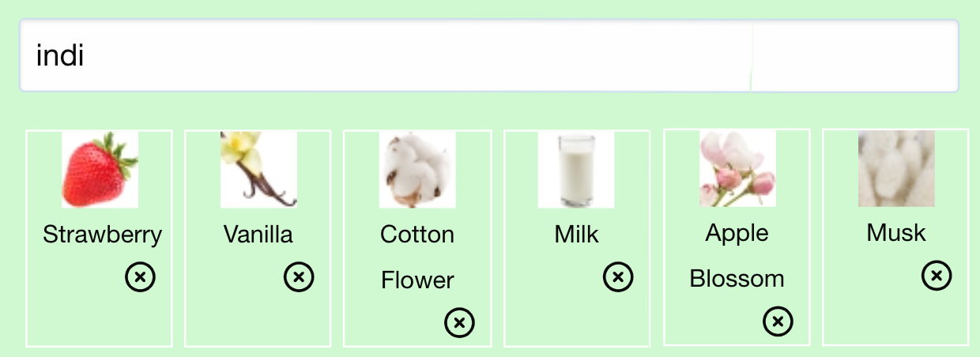
Task: Click the Cotton Flower label text
Action: (417, 257)
